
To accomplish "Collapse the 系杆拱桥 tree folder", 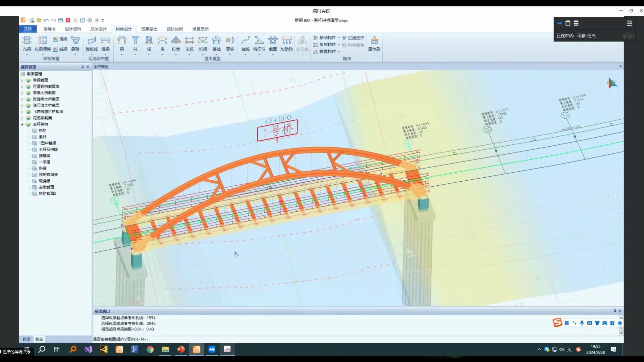I will tap(22, 124).
